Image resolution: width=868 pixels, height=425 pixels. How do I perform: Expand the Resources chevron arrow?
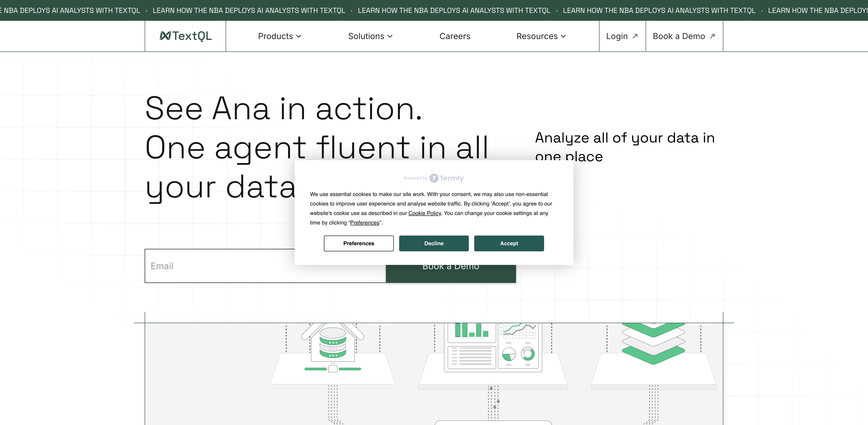563,36
